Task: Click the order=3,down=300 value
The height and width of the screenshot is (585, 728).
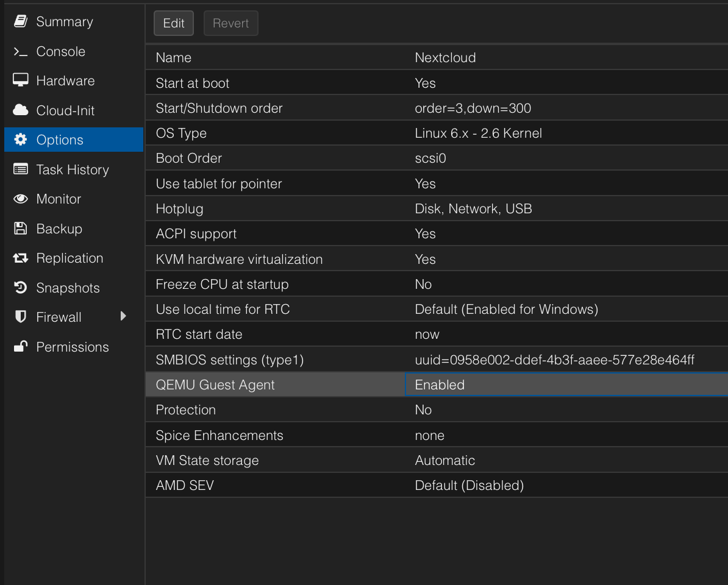Action: [x=473, y=108]
